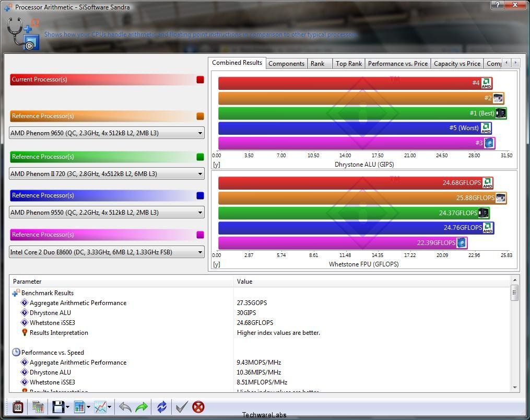Click the help question mark button
This screenshot has width=530, height=420.
tap(497, 4)
